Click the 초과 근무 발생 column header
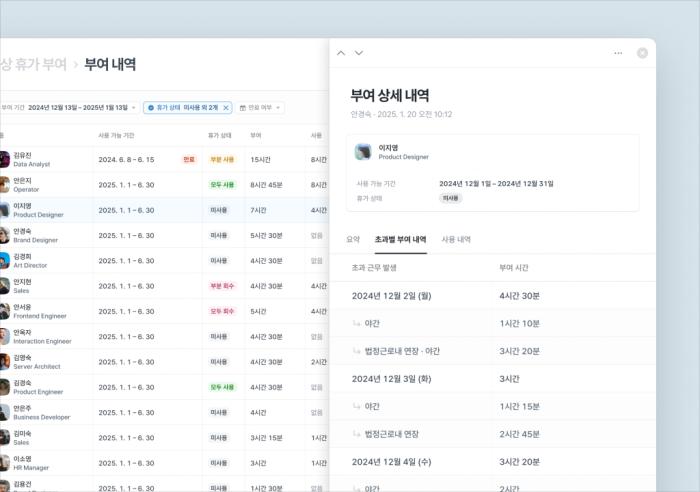The width and height of the screenshot is (700, 492). coord(374,268)
